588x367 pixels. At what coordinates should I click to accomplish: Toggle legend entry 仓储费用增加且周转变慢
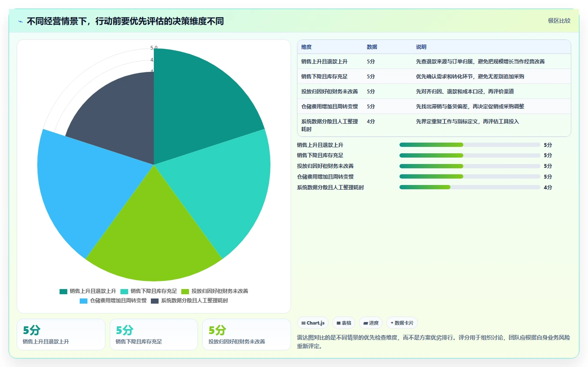pyautogui.click(x=113, y=301)
